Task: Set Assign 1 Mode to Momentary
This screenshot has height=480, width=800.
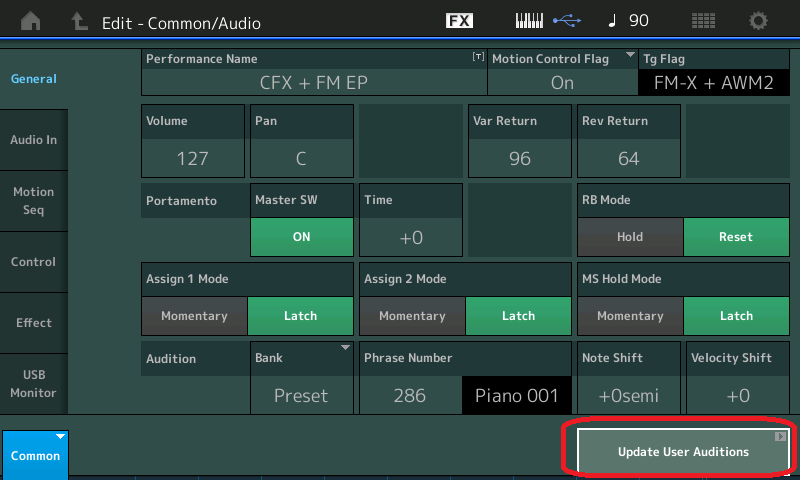Action: click(x=194, y=316)
